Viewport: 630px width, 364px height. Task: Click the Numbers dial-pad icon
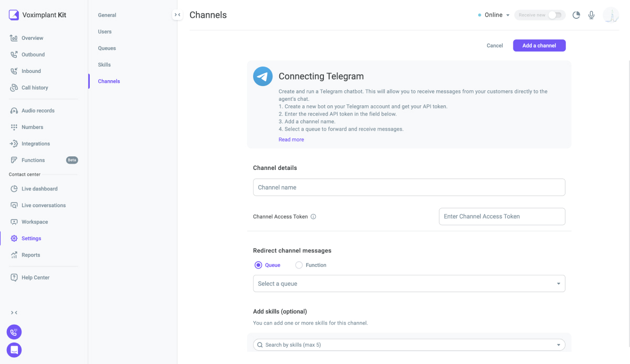tap(14, 127)
